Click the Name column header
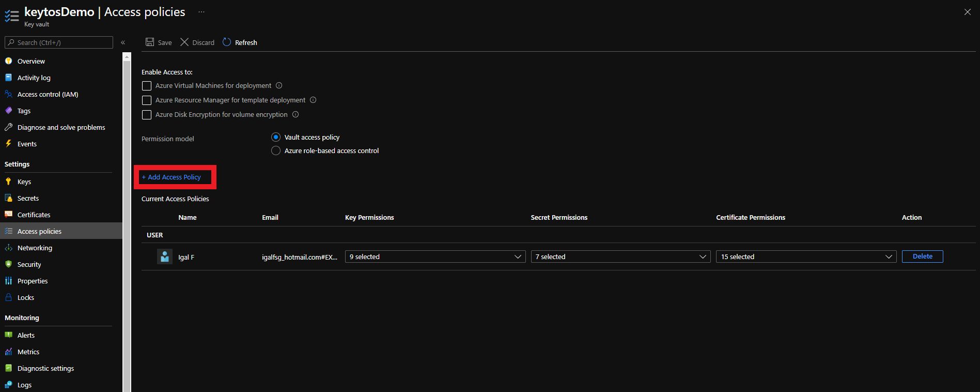980x392 pixels. tap(188, 218)
